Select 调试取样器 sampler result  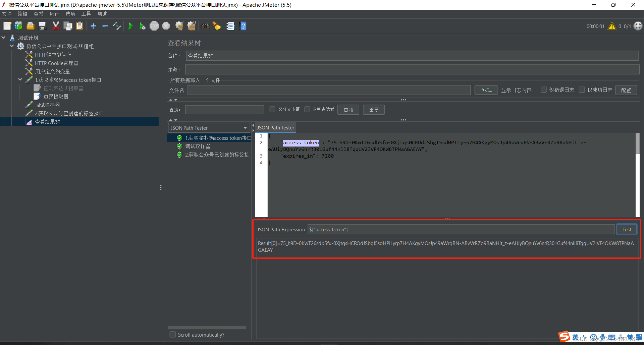pos(198,146)
